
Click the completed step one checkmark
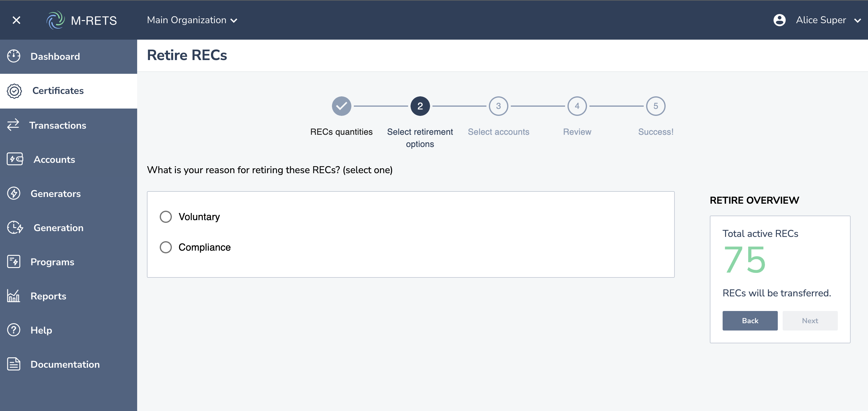(x=341, y=106)
